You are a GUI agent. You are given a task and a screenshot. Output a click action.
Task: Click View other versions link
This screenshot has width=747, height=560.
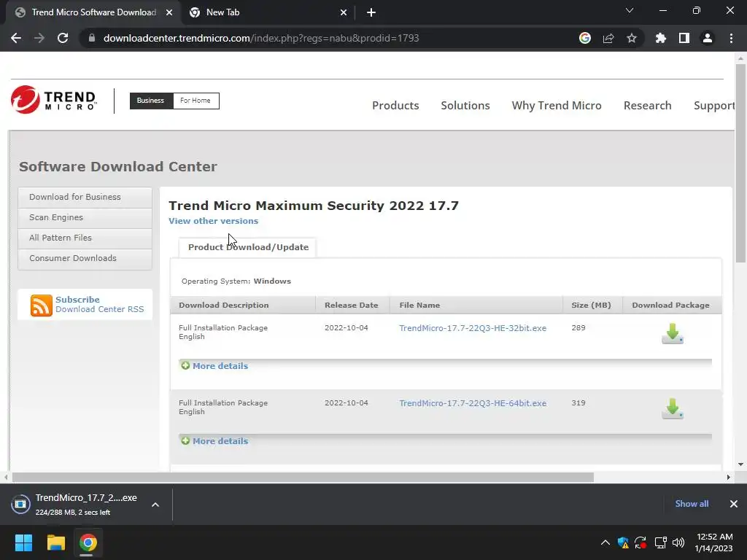[214, 221]
